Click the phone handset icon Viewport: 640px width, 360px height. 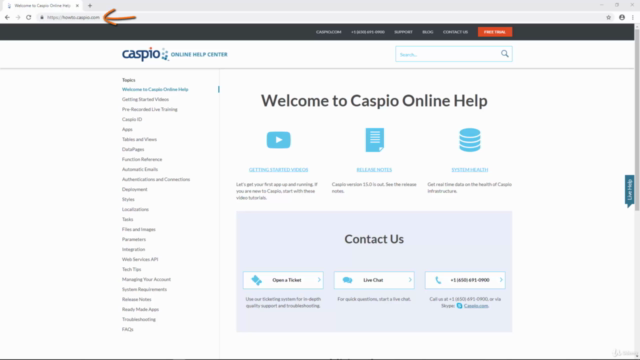[x=438, y=280]
